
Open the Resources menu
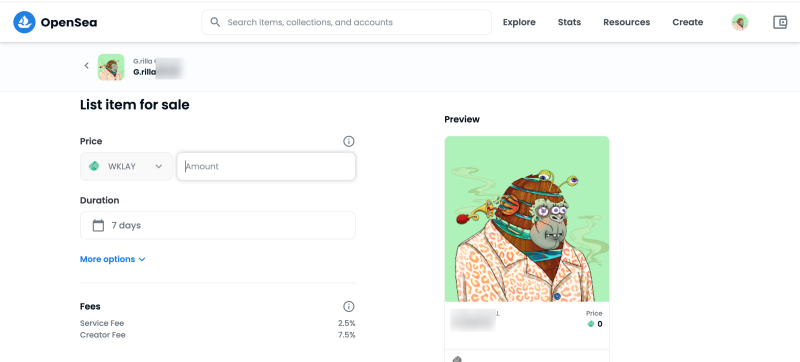(x=627, y=22)
